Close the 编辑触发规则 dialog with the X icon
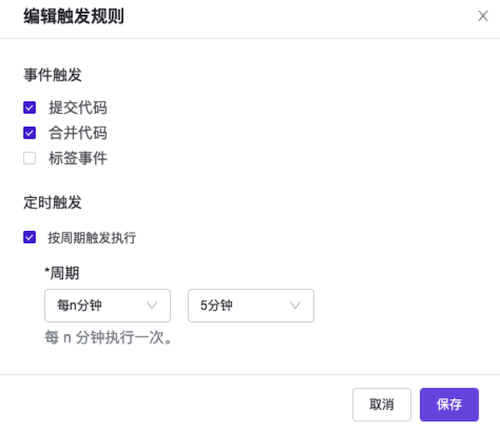Image resolution: width=500 pixels, height=430 pixels. coord(483,16)
